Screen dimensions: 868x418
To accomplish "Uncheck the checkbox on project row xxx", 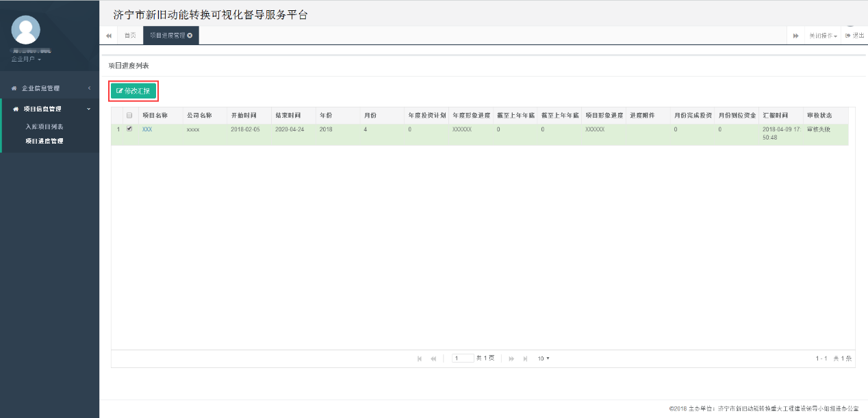I will tap(129, 129).
